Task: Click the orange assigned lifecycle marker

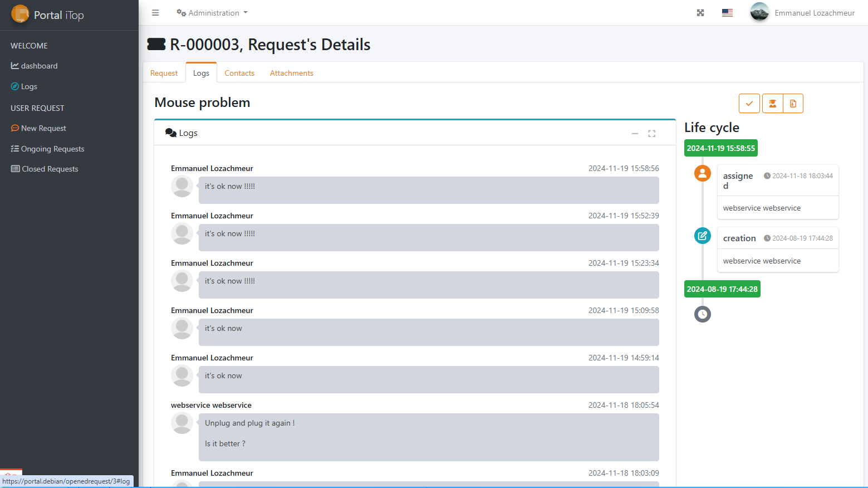Action: 702,173
